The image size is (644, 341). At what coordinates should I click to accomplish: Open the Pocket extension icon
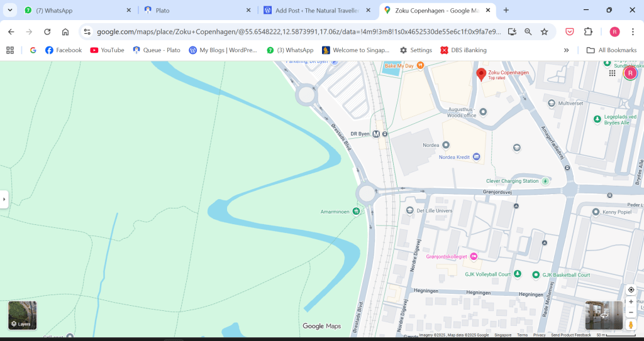(x=569, y=32)
